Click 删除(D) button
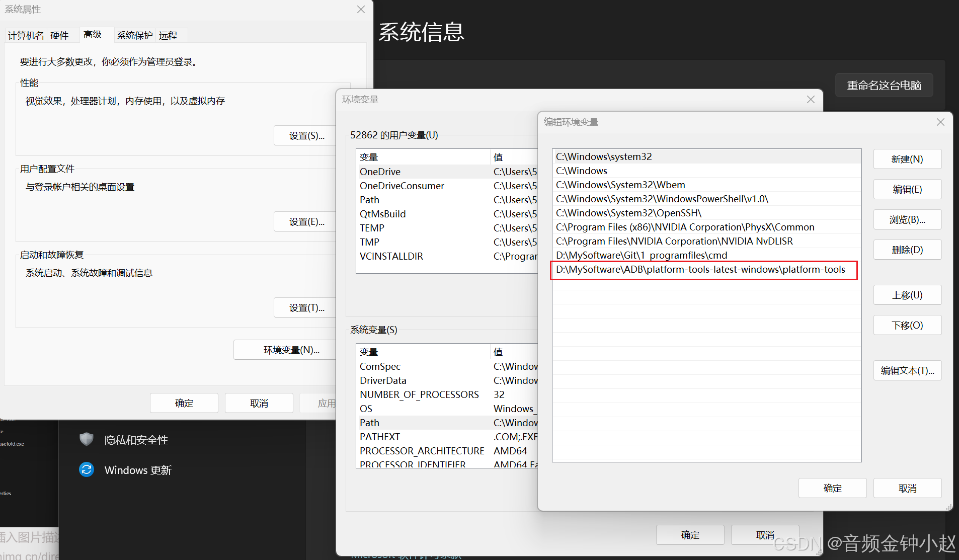The image size is (959, 560). 907,250
